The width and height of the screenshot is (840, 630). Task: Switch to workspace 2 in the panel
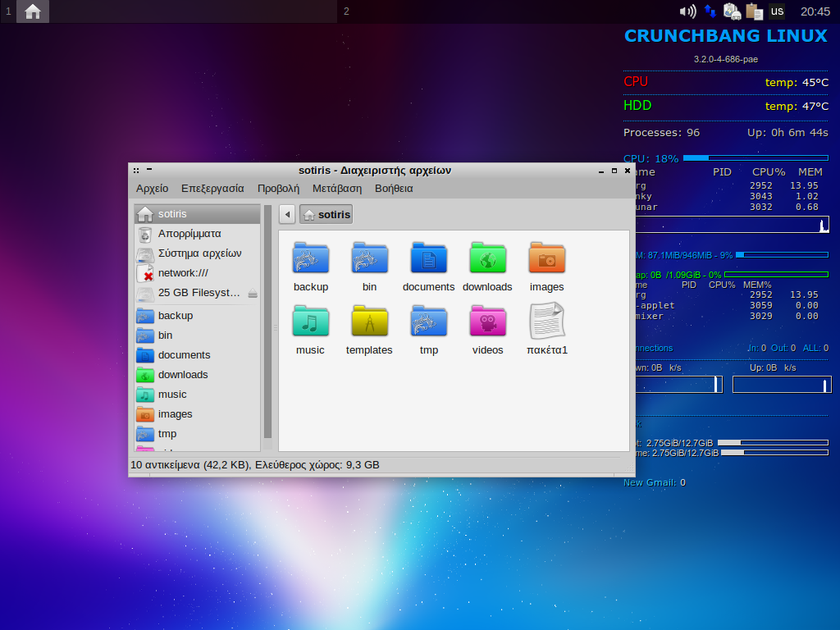pos(347,11)
